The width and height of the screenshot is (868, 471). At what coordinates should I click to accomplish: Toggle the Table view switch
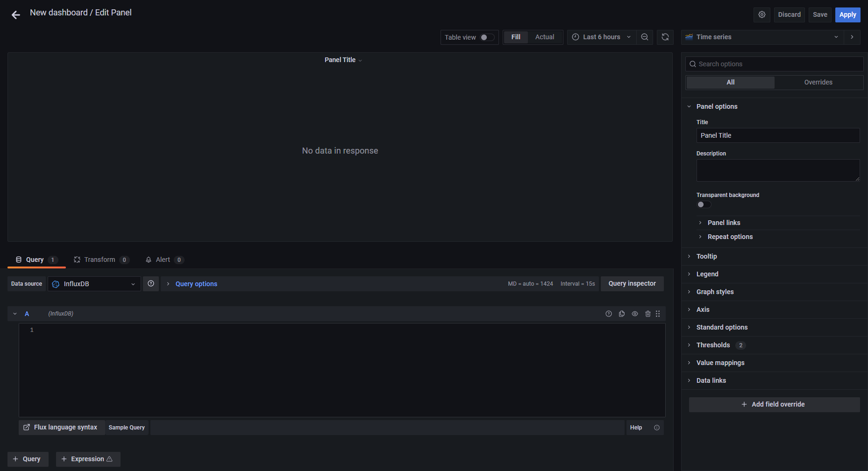[x=486, y=37]
